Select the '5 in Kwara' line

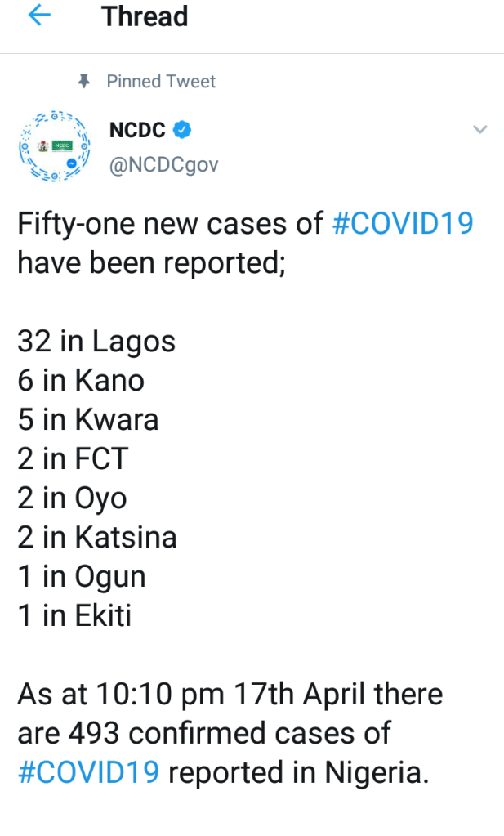[88, 420]
